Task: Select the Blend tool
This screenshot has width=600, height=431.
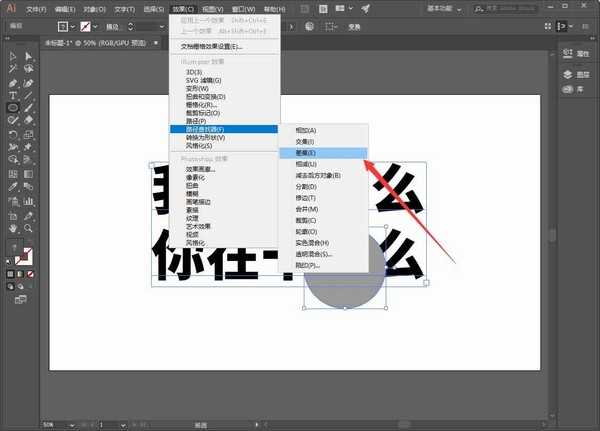Action: click(28, 187)
